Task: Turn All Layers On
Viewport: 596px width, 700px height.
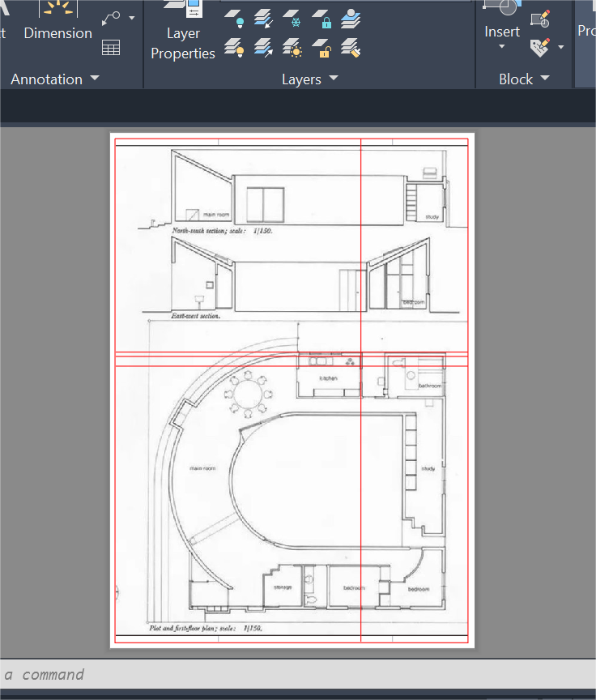Action: coord(234,48)
